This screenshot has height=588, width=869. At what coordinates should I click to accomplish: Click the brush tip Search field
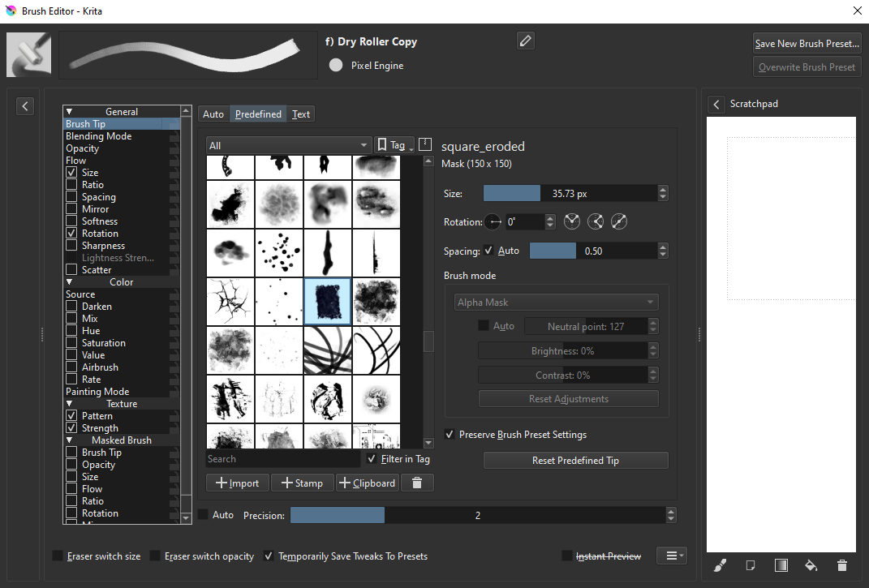click(282, 459)
